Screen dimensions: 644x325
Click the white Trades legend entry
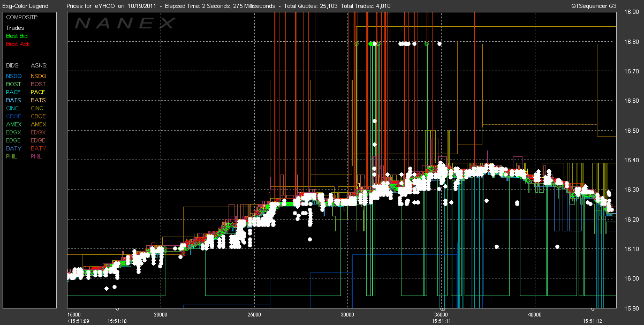pyautogui.click(x=14, y=28)
